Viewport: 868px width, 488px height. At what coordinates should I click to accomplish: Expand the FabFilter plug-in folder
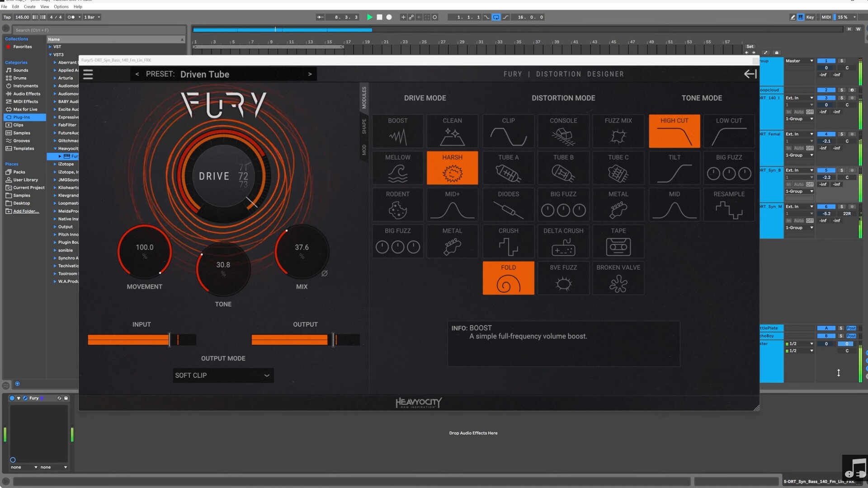coord(55,125)
